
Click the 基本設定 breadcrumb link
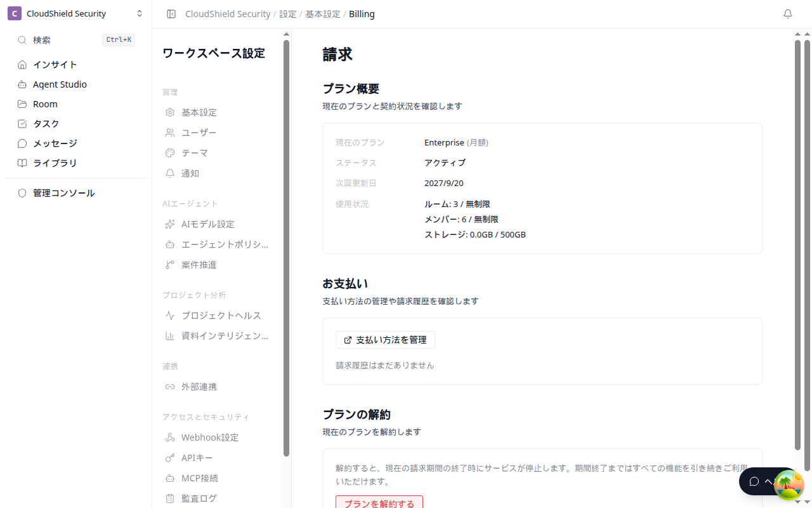point(323,14)
